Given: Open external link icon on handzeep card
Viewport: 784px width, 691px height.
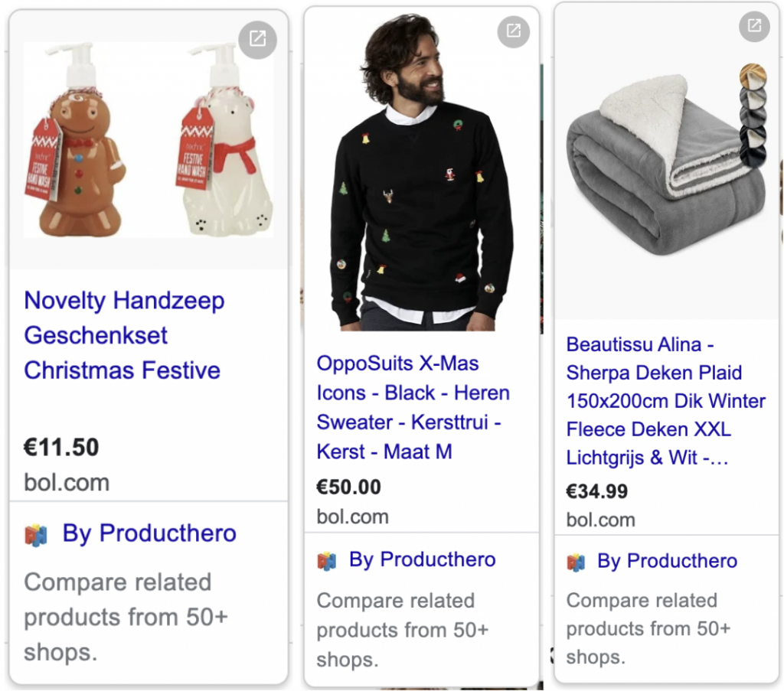Looking at the screenshot, I should pyautogui.click(x=257, y=40).
